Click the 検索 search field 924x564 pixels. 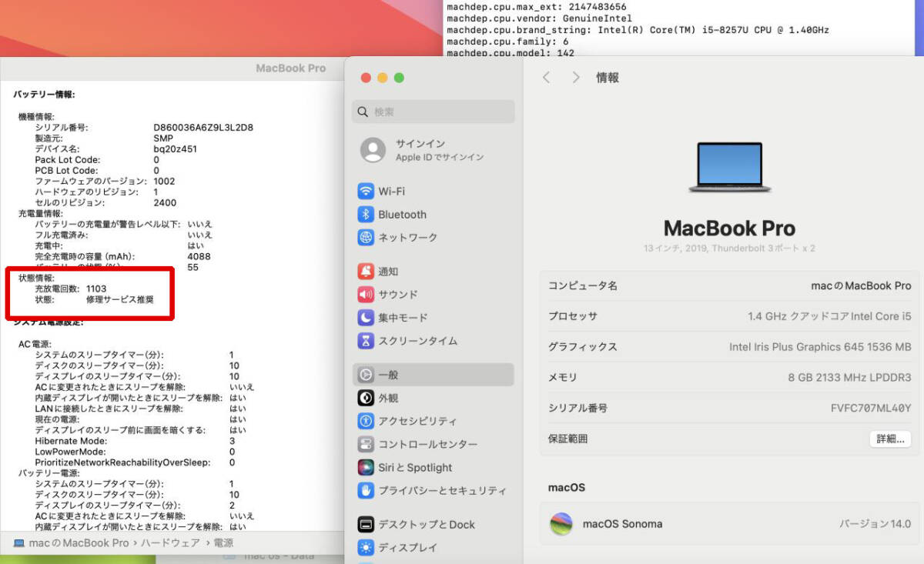434,112
